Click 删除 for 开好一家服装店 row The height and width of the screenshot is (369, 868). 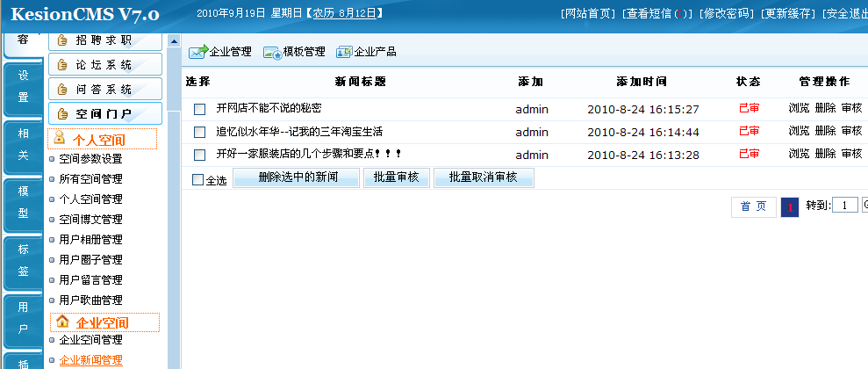pyautogui.click(x=825, y=153)
